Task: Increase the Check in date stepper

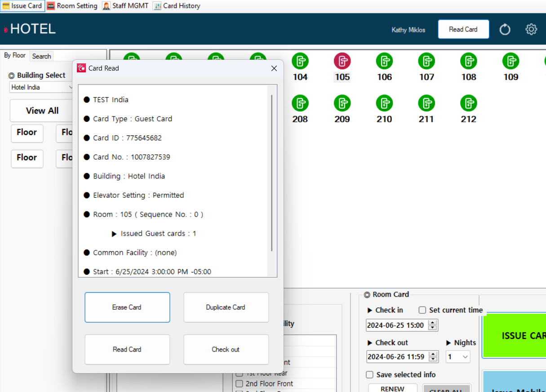Action: pos(433,322)
